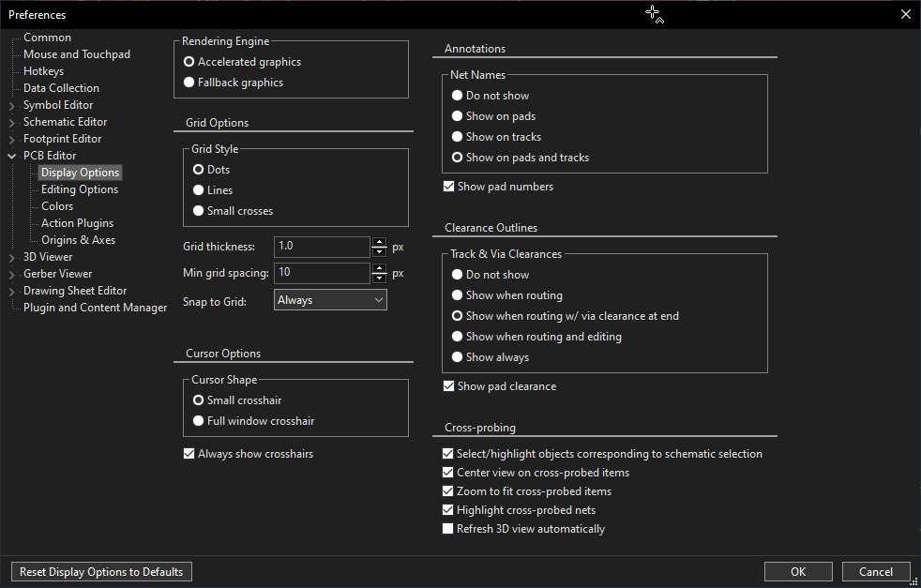Click Reset Display Options to Defaults
The width and height of the screenshot is (921, 588).
pyautogui.click(x=100, y=571)
